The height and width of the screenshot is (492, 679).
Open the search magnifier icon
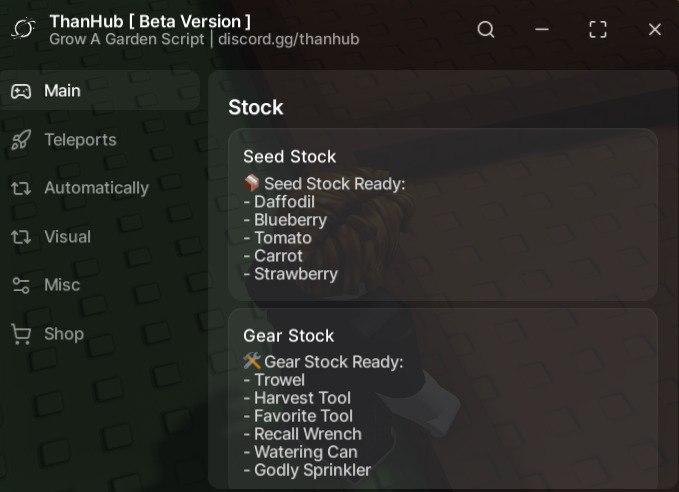point(486,29)
